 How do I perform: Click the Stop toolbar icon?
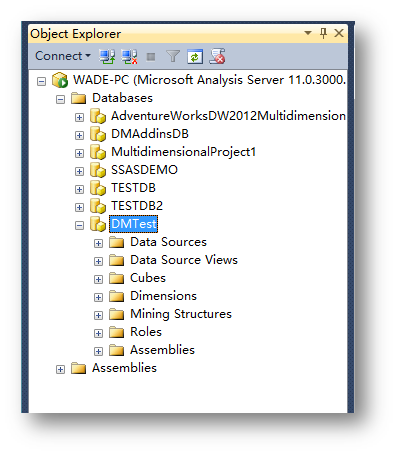point(151,57)
